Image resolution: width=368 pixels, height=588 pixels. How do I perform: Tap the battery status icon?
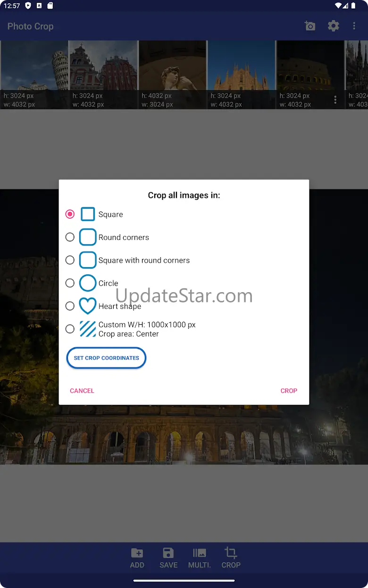pos(353,6)
